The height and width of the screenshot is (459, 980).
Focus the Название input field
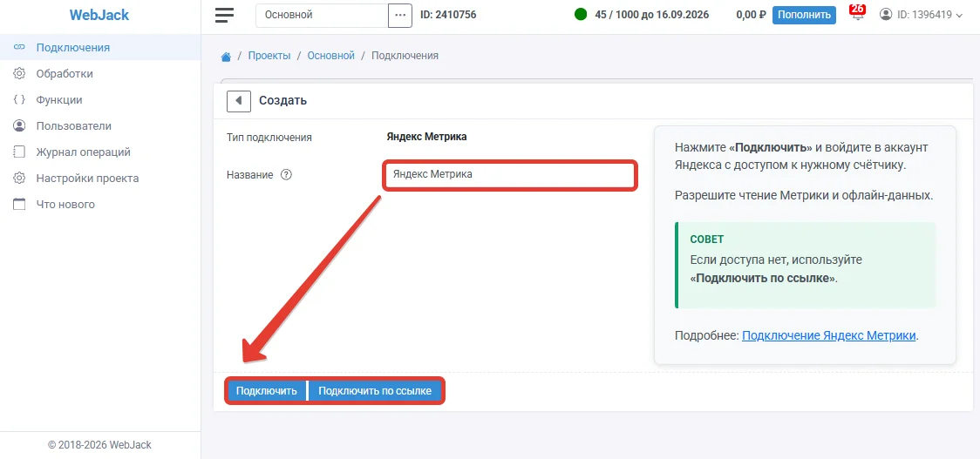click(x=509, y=175)
